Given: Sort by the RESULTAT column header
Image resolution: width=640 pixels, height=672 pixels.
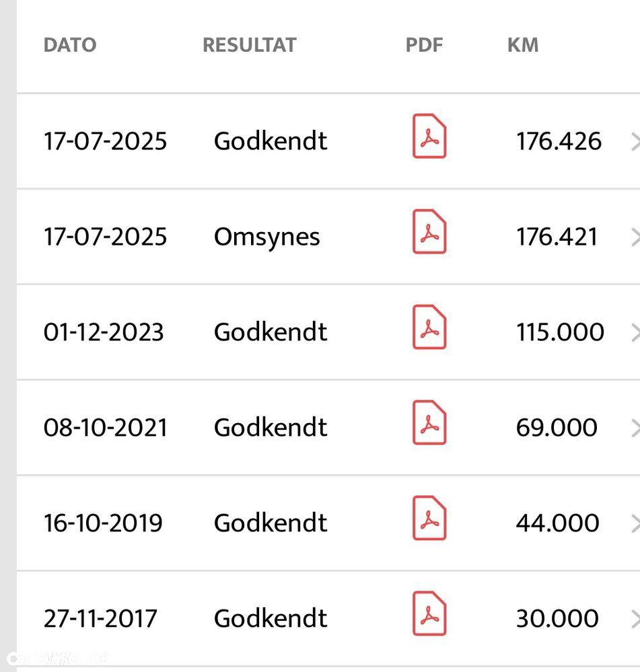Looking at the screenshot, I should coord(249,45).
